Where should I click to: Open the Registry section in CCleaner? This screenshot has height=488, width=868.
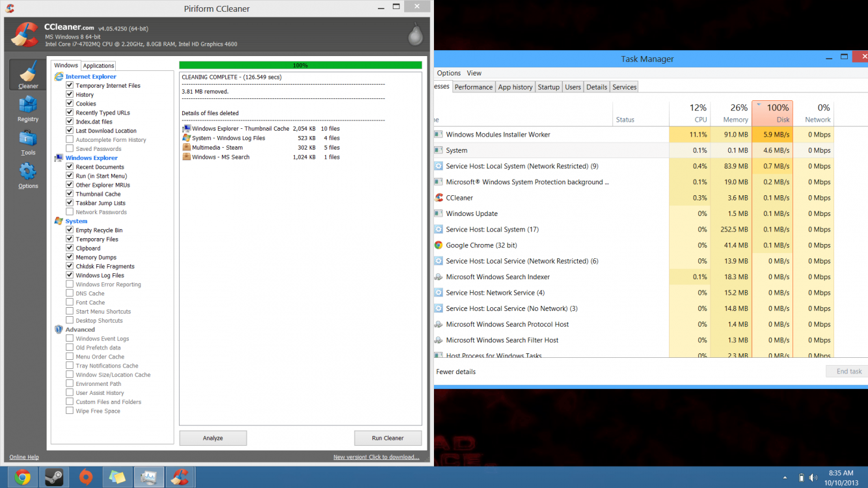(28, 109)
